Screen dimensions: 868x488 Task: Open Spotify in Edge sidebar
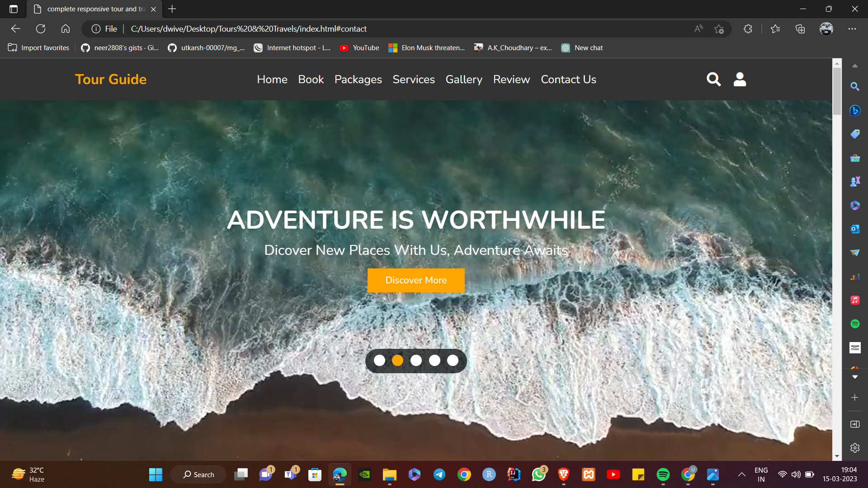pos(854,324)
